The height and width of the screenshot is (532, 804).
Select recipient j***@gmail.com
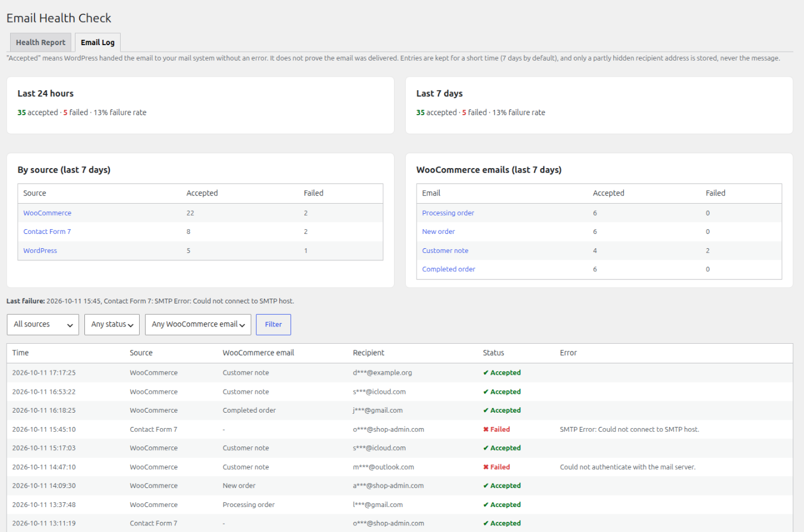(378, 410)
